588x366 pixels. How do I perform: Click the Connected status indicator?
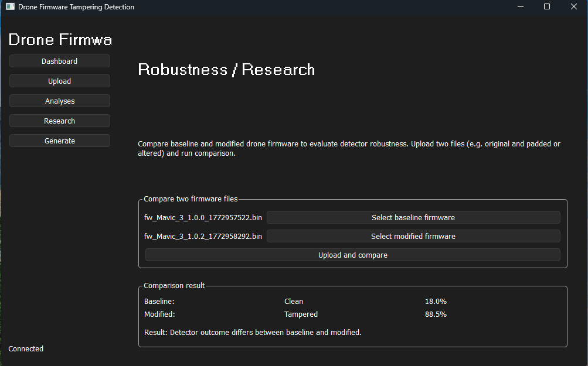(x=25, y=348)
